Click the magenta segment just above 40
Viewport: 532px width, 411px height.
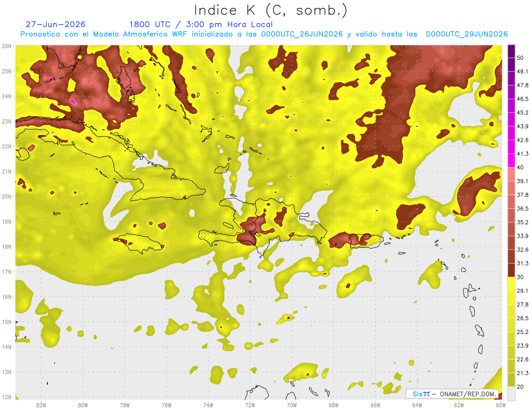click(x=511, y=160)
